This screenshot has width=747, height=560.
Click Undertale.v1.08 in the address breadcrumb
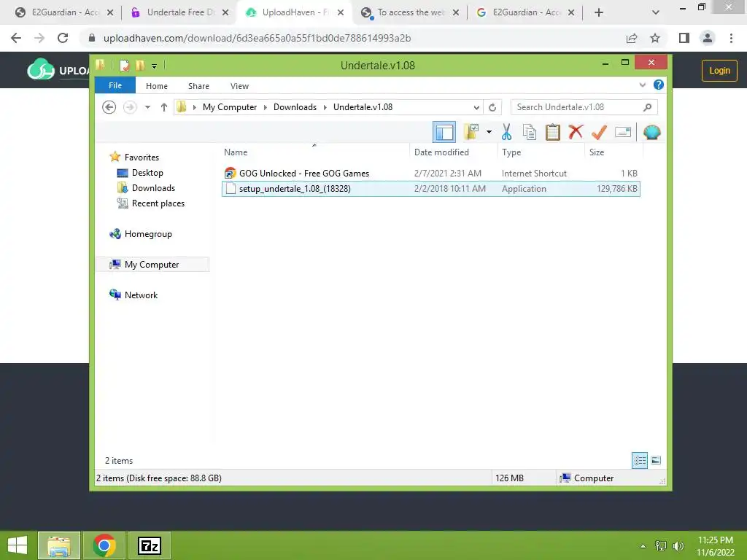point(363,107)
